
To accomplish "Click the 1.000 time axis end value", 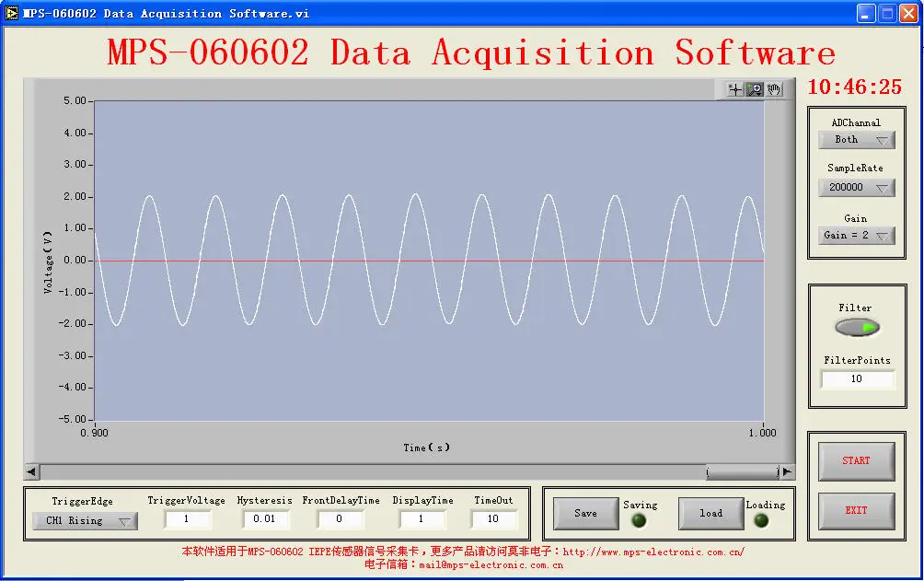I will click(763, 433).
